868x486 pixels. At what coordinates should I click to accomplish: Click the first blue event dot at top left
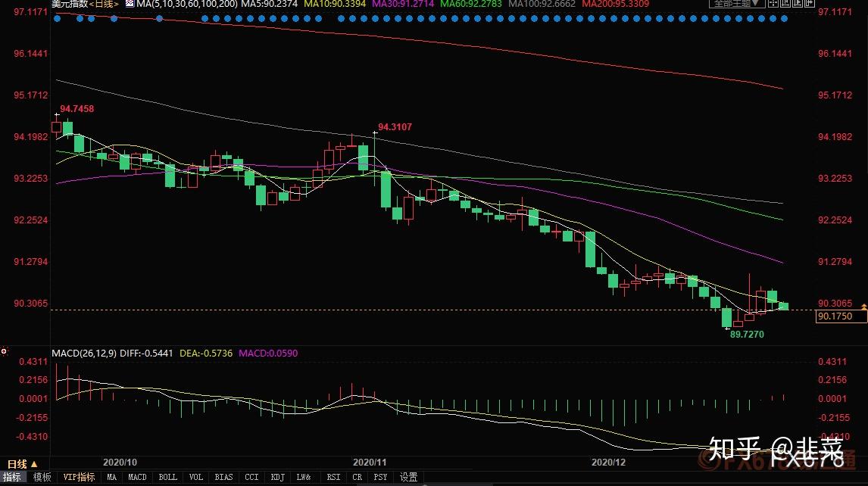(x=58, y=17)
